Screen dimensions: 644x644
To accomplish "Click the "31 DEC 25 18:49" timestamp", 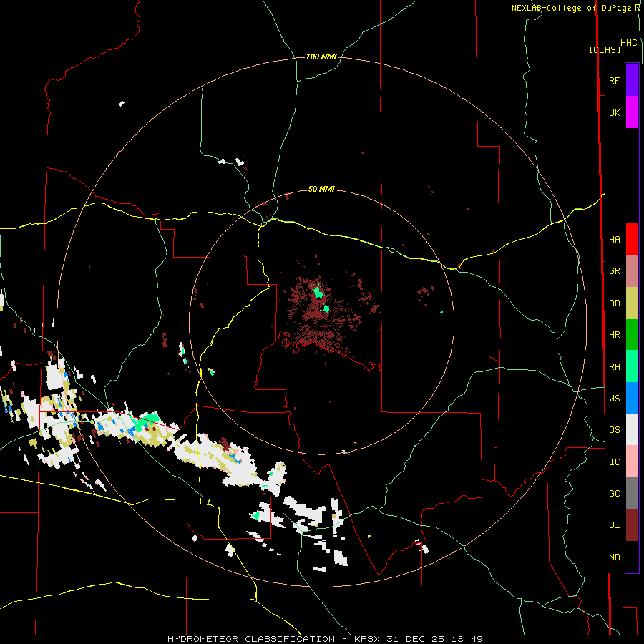I will click(434, 639).
